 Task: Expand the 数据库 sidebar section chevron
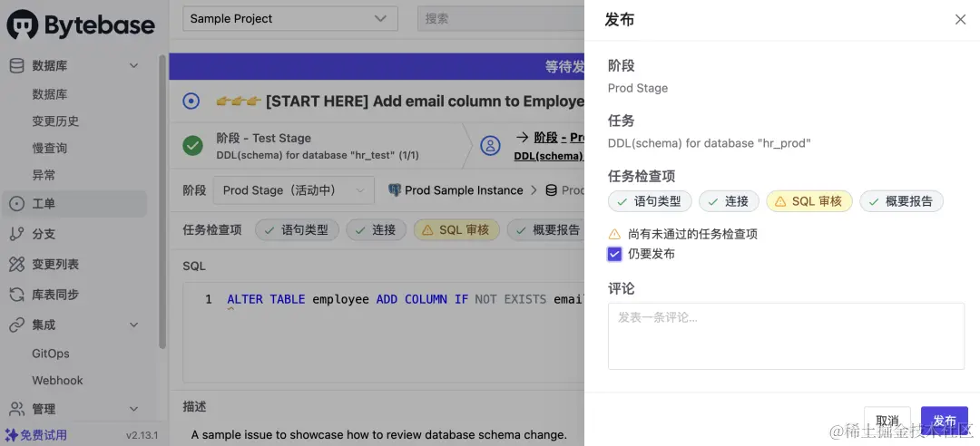click(133, 65)
